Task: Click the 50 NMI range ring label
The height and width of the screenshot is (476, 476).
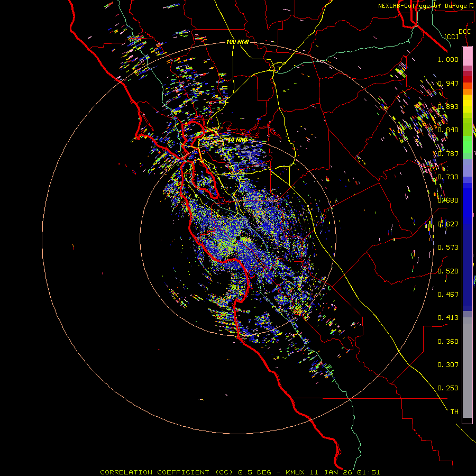Action: (x=237, y=140)
